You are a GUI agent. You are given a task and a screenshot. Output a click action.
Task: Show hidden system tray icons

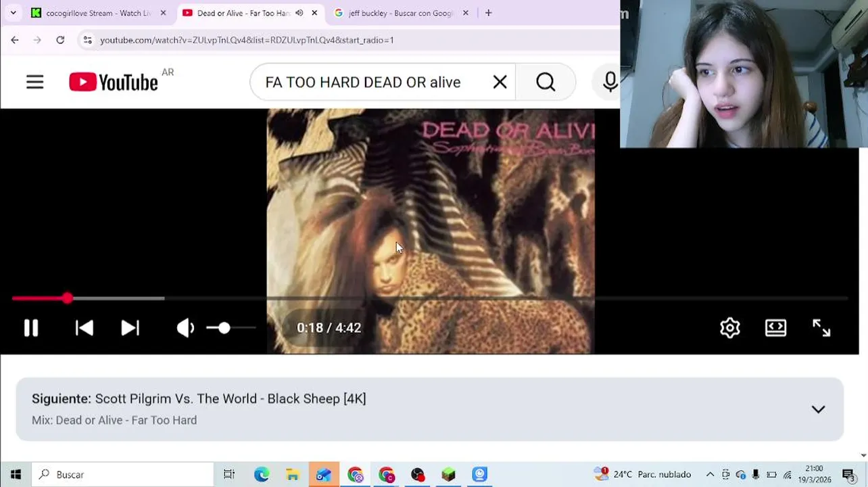click(x=710, y=475)
